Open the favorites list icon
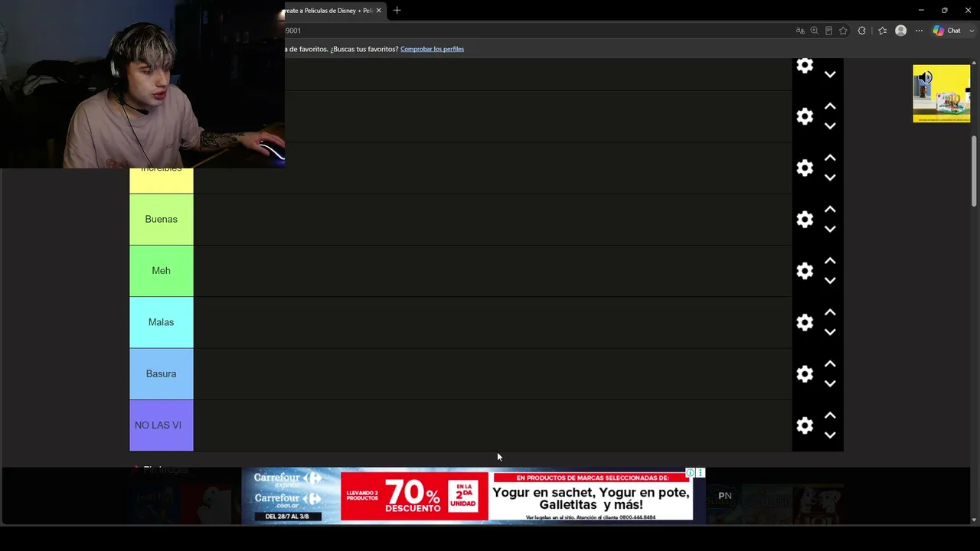The height and width of the screenshot is (551, 980). (x=882, y=31)
